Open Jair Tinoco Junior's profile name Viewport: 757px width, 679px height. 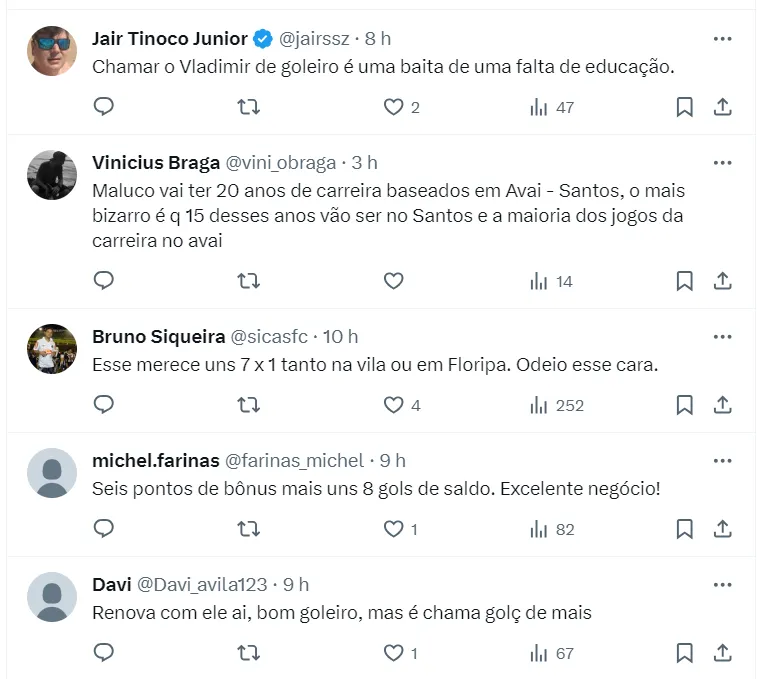[x=169, y=39]
